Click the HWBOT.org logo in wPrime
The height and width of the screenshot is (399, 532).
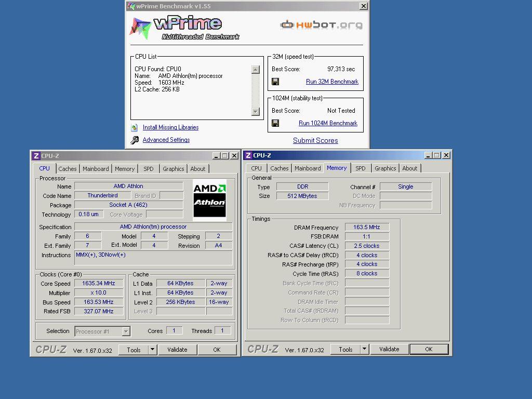pyautogui.click(x=321, y=25)
